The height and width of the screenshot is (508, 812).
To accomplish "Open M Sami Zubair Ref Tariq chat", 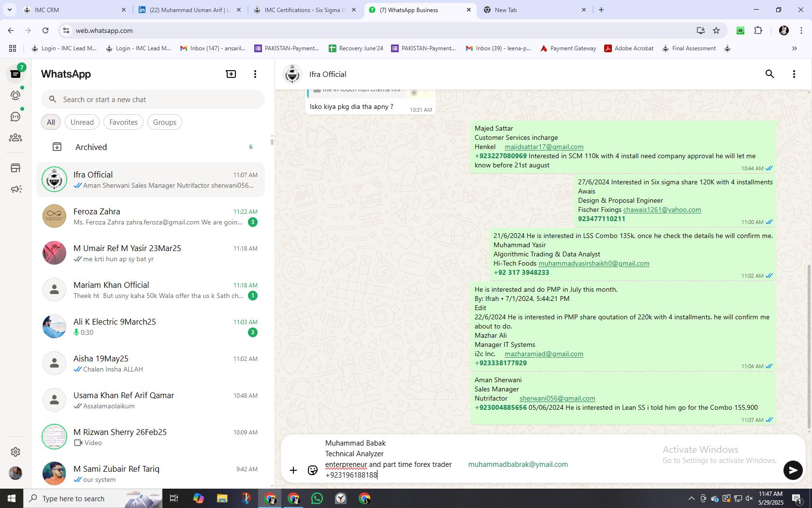I will pos(151,474).
